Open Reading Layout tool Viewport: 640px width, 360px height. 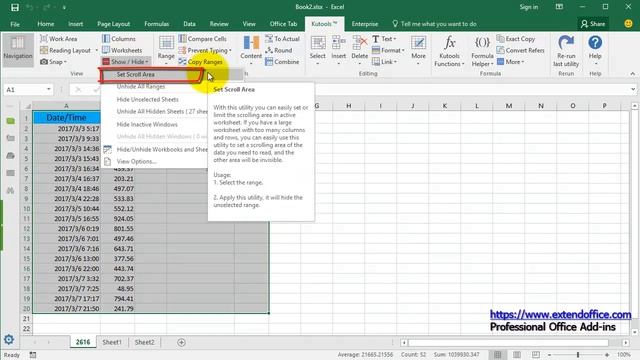(66, 50)
